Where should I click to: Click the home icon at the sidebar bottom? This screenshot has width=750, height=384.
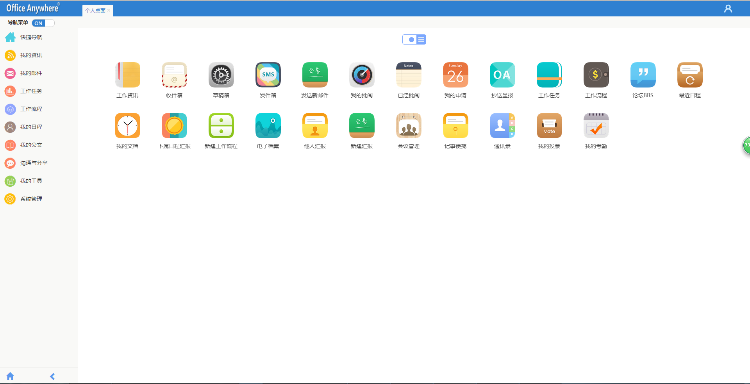coord(10,376)
